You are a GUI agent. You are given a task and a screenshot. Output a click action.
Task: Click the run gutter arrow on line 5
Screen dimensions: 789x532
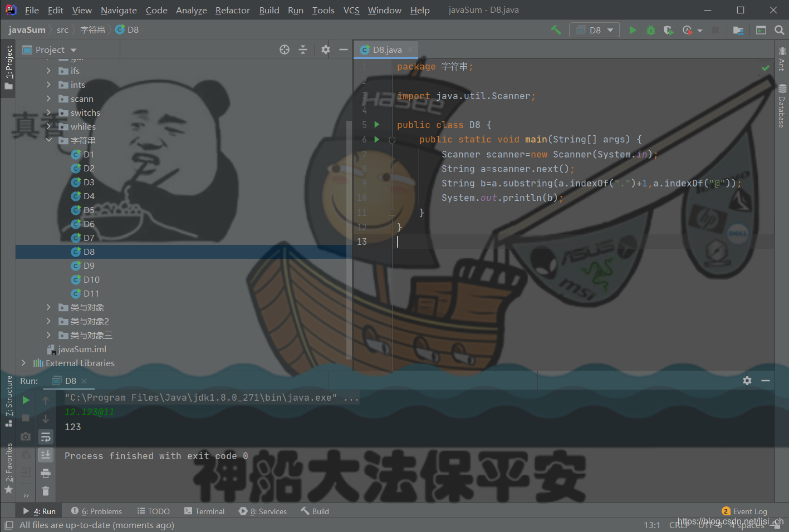[377, 125]
